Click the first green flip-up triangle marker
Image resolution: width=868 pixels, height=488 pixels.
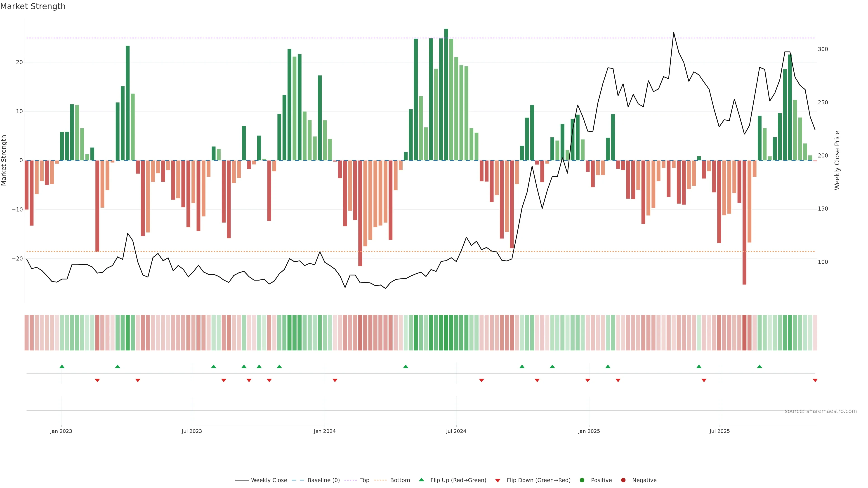point(62,366)
